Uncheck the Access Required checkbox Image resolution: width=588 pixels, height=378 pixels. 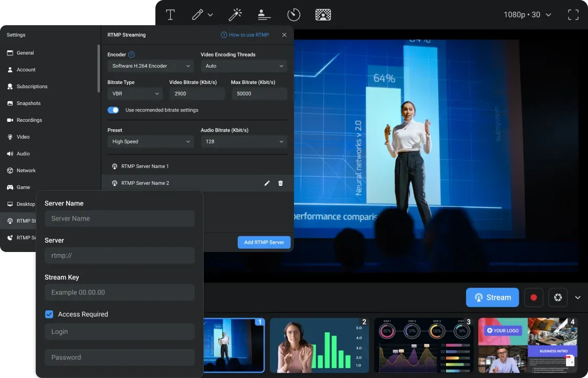coord(49,314)
